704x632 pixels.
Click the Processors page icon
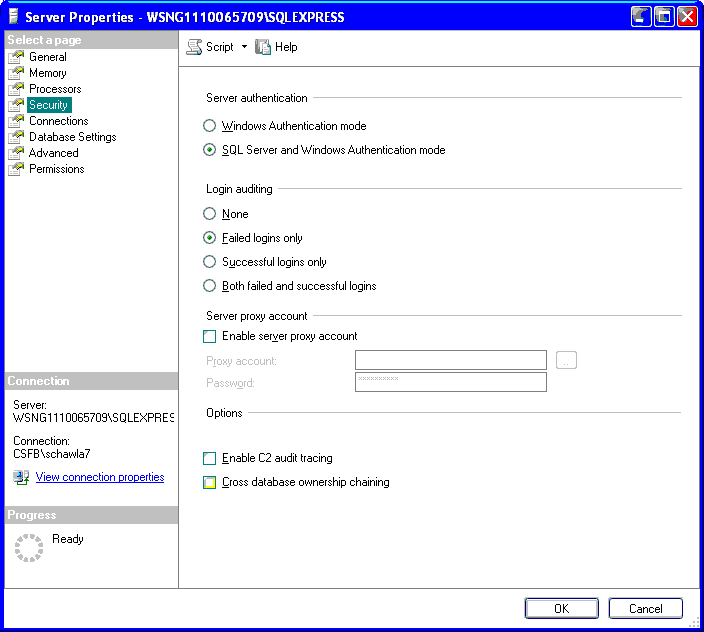coord(16,89)
